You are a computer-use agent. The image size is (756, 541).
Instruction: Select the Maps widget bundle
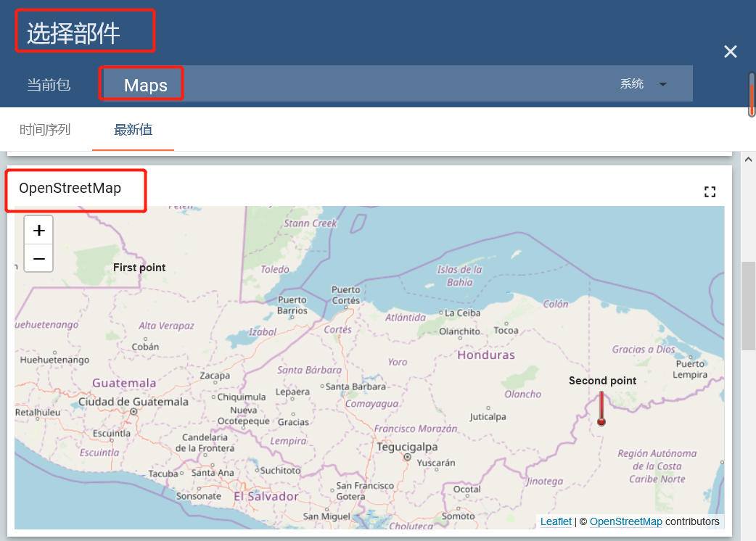coord(146,86)
